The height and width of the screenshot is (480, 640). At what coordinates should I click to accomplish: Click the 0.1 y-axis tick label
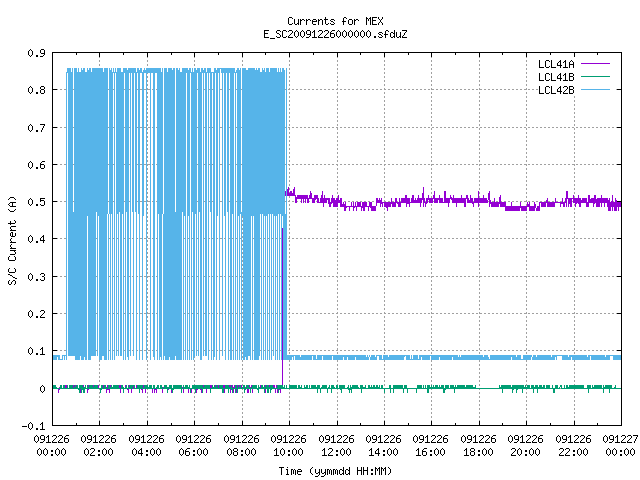(x=36, y=351)
